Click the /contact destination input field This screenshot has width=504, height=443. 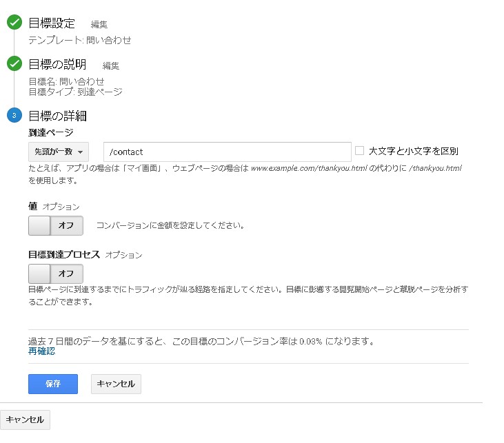click(x=227, y=152)
